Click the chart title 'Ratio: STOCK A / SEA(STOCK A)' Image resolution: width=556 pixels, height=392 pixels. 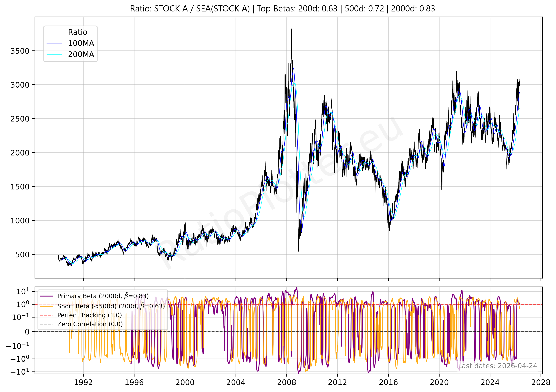pos(190,9)
